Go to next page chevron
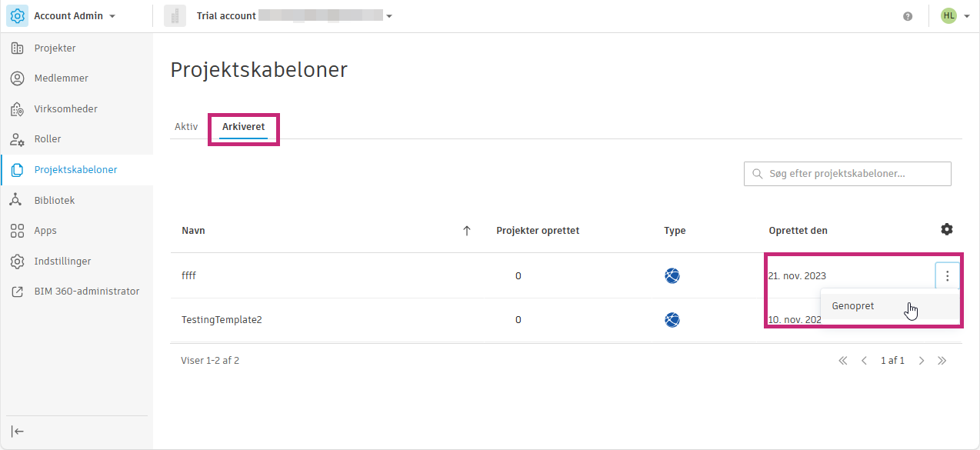The height and width of the screenshot is (450, 980). pyautogui.click(x=921, y=360)
